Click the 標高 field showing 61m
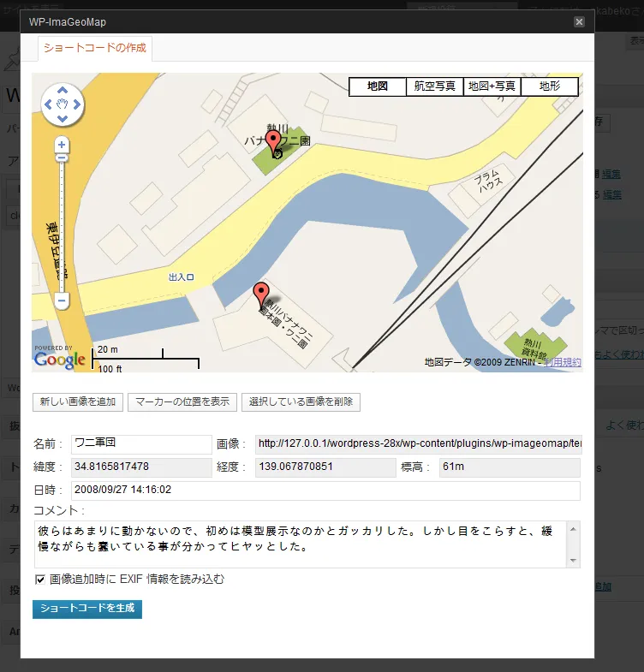The width and height of the screenshot is (644, 672). pyautogui.click(x=510, y=467)
